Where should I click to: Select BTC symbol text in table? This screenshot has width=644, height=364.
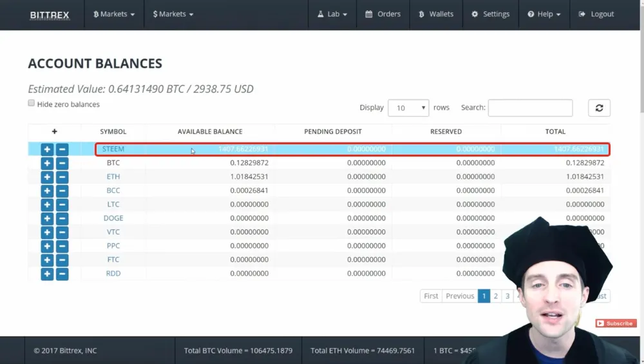pos(113,163)
